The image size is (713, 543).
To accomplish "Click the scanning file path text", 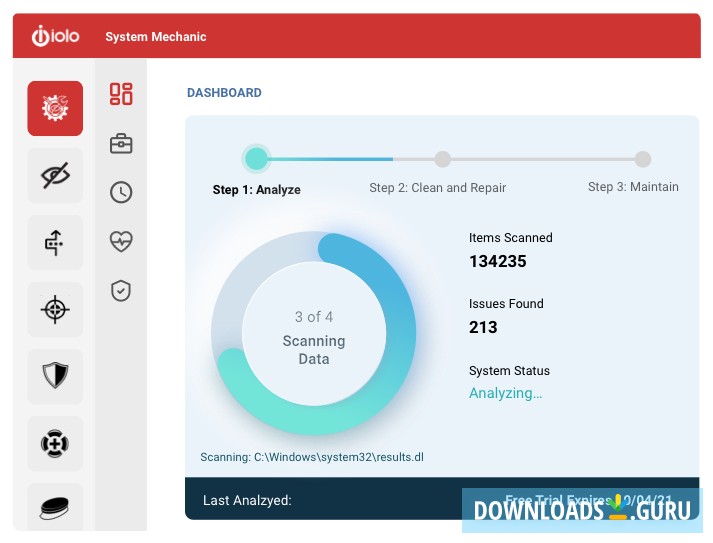I will click(x=312, y=457).
